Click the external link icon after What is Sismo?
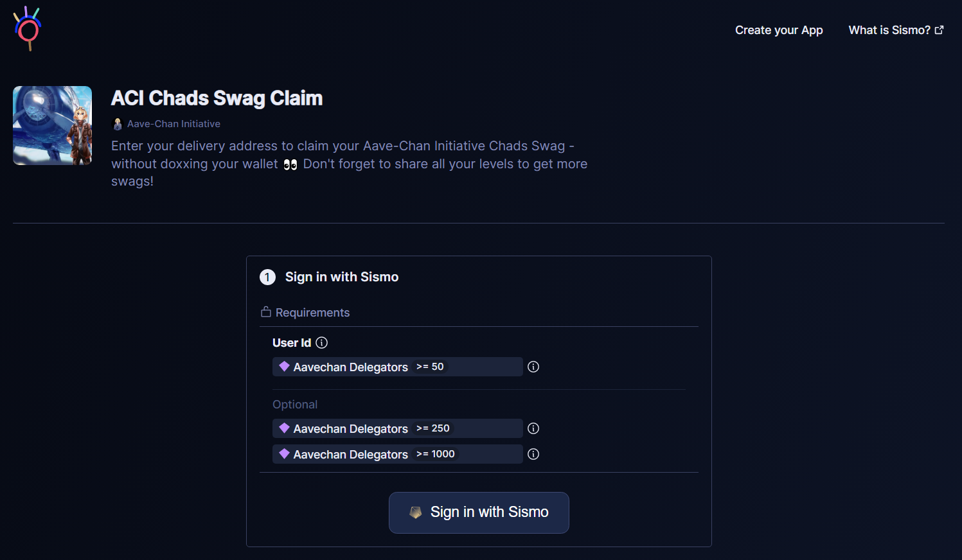Image resolution: width=962 pixels, height=560 pixels. [940, 30]
